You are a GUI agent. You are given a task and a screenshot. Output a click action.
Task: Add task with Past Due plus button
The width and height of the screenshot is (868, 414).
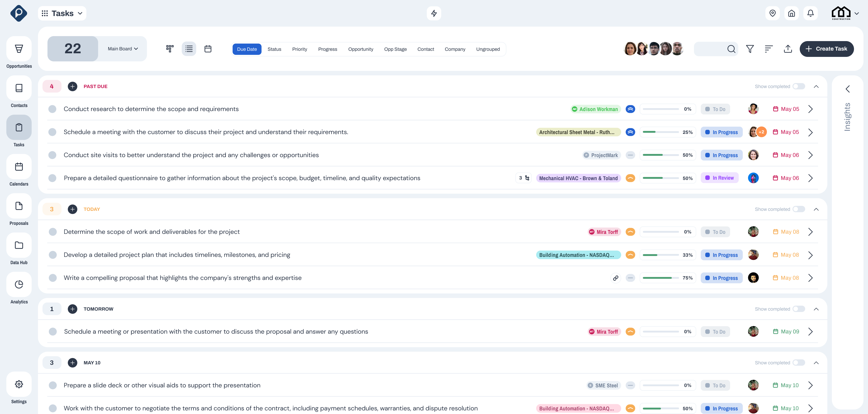coord(72,86)
